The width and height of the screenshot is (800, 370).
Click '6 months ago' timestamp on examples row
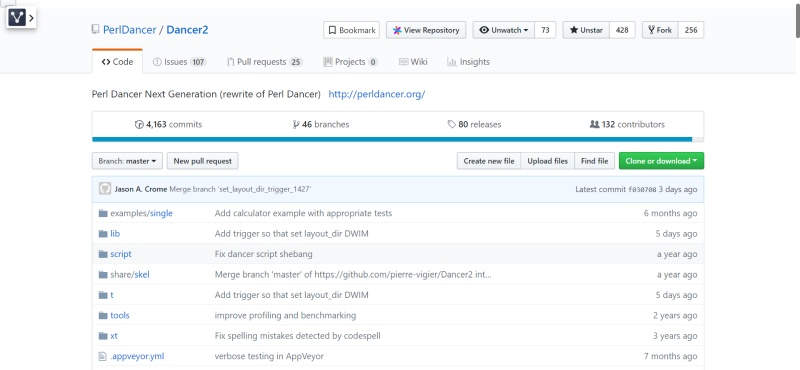(670, 213)
